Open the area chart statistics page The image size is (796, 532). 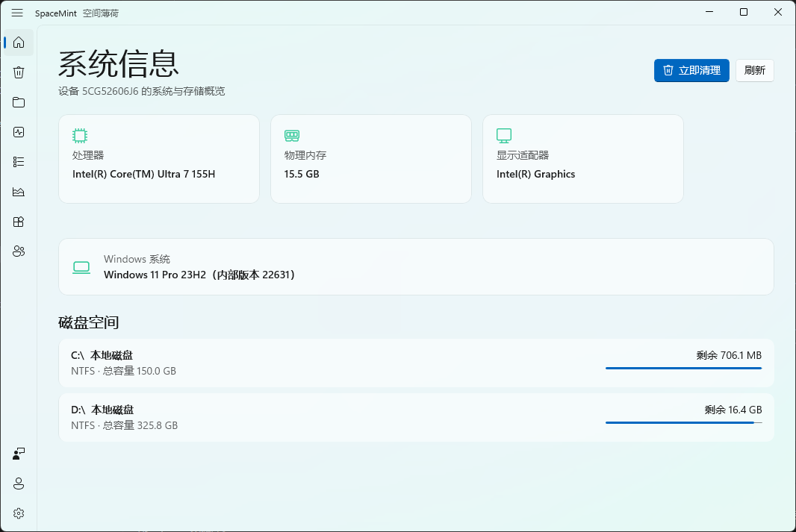tap(19, 192)
